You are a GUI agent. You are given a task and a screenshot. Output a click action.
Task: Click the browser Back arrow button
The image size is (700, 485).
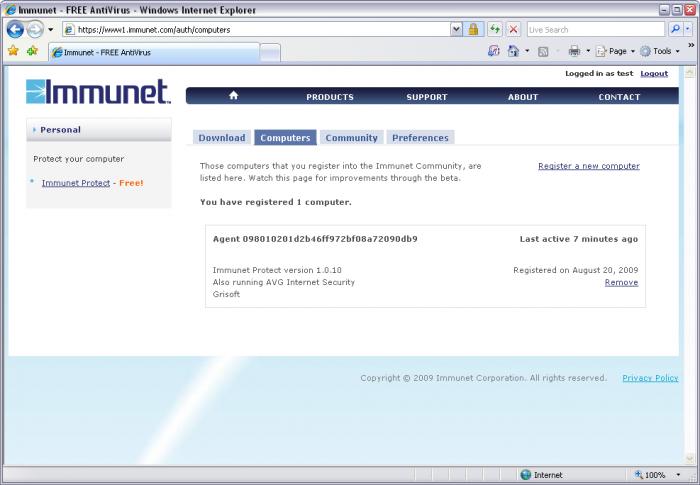[x=15, y=30]
